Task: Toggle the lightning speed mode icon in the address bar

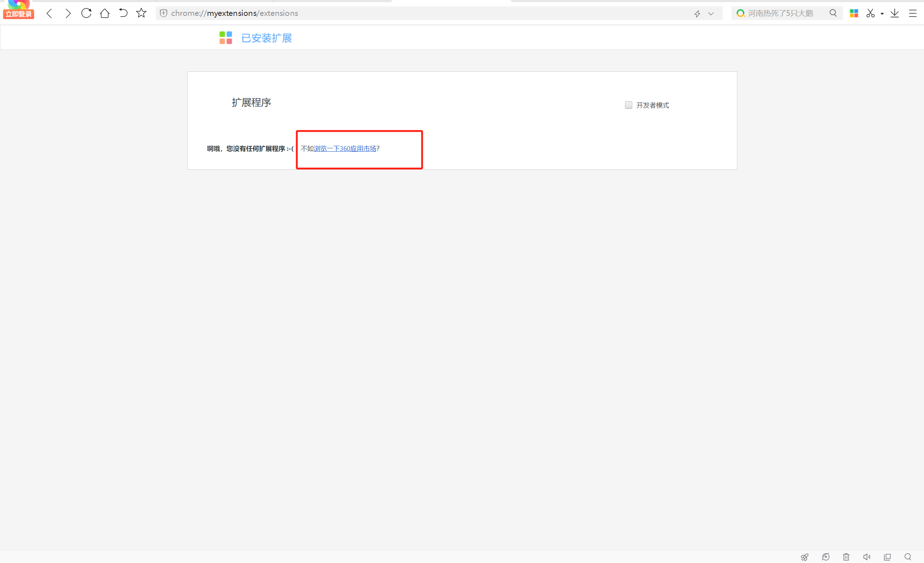Action: pos(697,14)
